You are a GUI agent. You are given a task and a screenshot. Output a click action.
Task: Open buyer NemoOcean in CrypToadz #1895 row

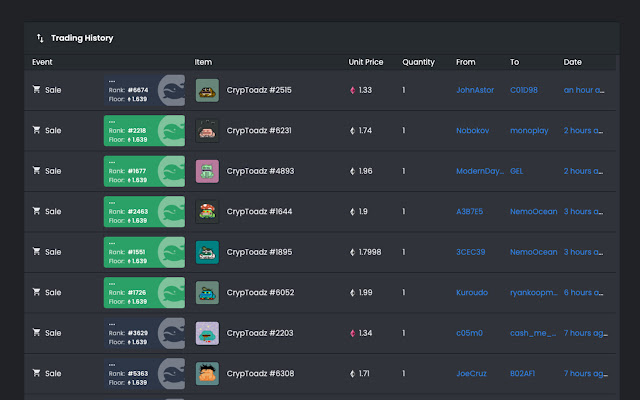(x=533, y=252)
